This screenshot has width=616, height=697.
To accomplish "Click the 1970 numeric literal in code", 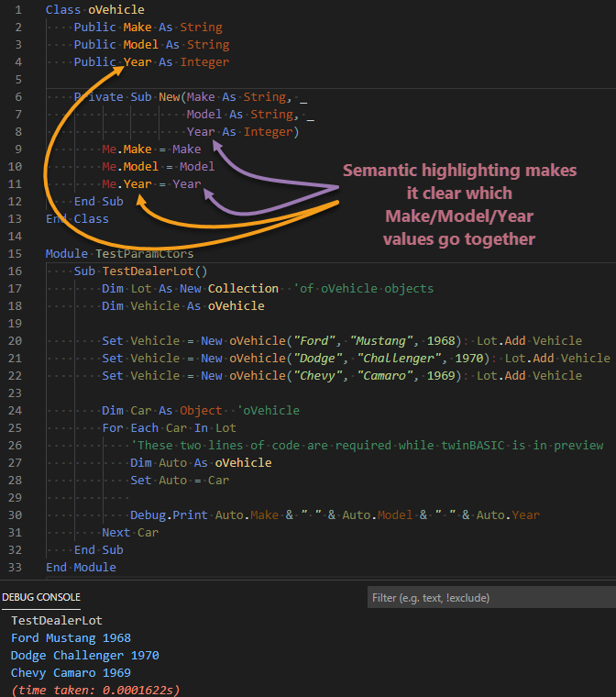I will point(469,359).
